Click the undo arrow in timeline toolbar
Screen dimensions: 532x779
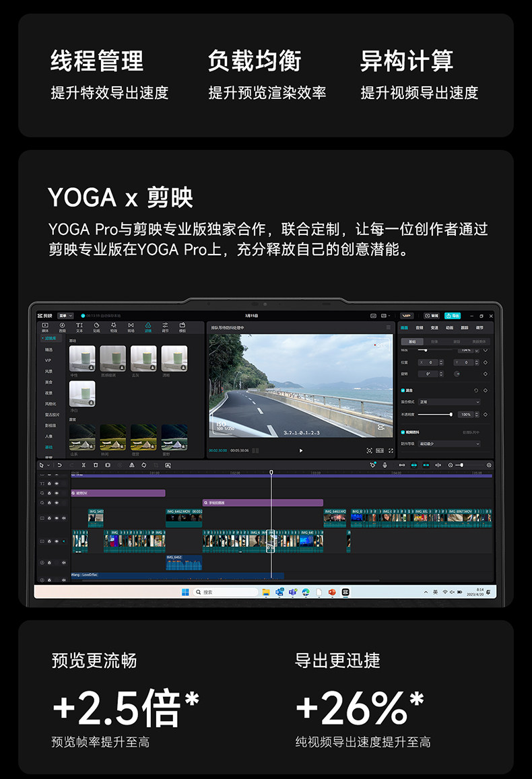(60, 465)
